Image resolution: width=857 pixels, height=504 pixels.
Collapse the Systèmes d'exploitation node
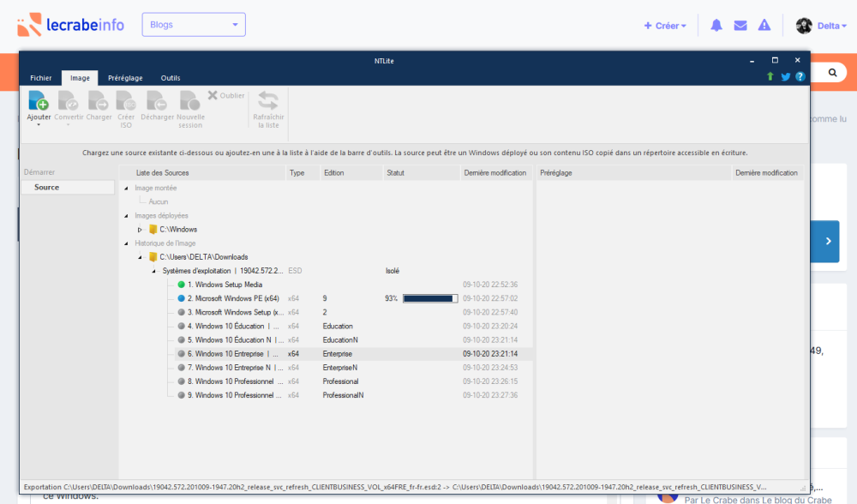(154, 271)
